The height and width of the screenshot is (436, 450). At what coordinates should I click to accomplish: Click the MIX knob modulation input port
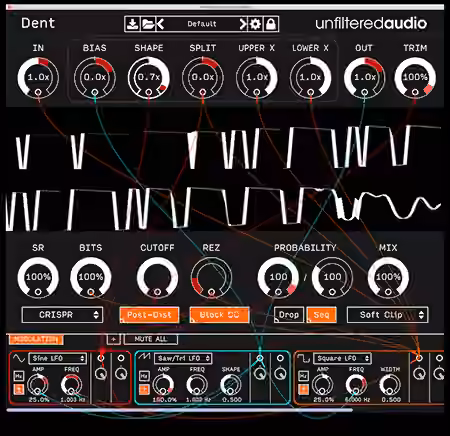388,292
